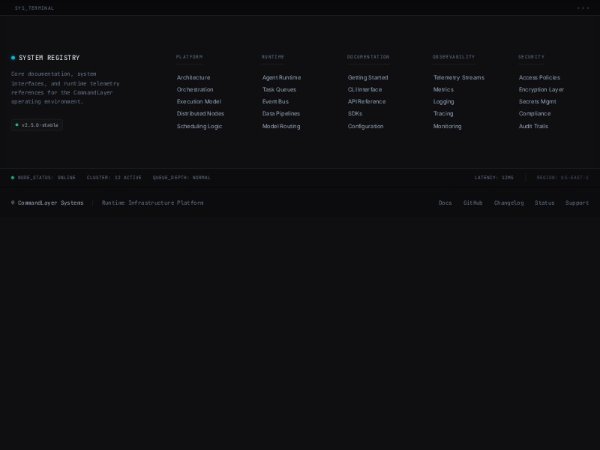Open the three-dot menu in the title bar

(x=583, y=8)
